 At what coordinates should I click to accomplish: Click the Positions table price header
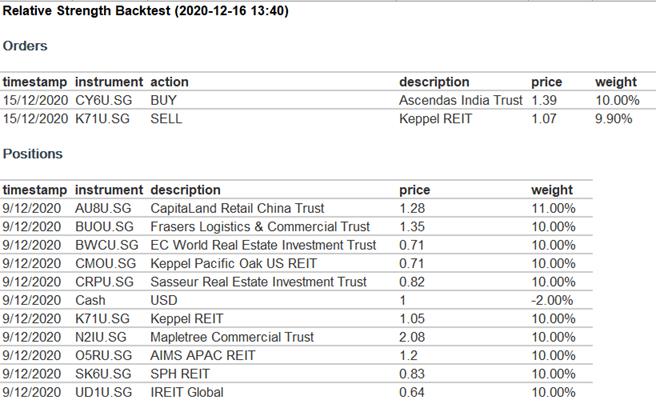[x=414, y=190]
